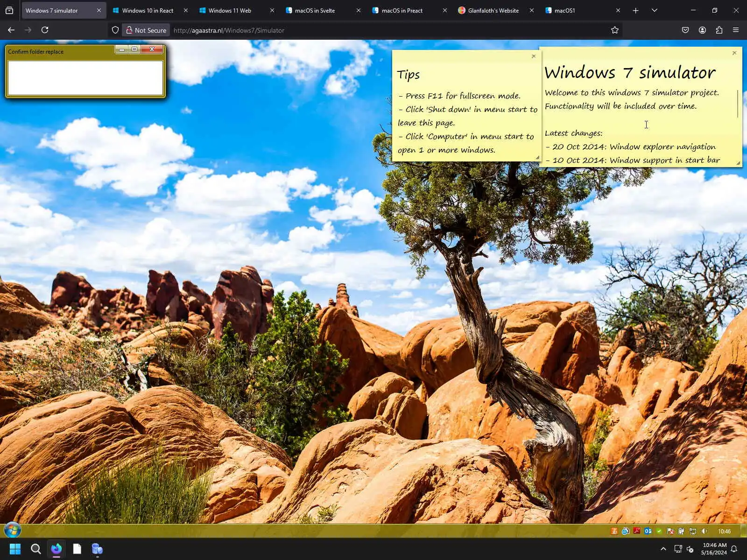Click the muted host volume icon
The height and width of the screenshot is (560, 747).
coord(690,549)
